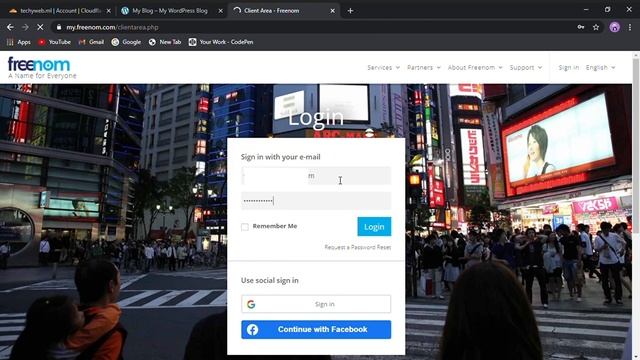Expand the Support menu

click(526, 67)
